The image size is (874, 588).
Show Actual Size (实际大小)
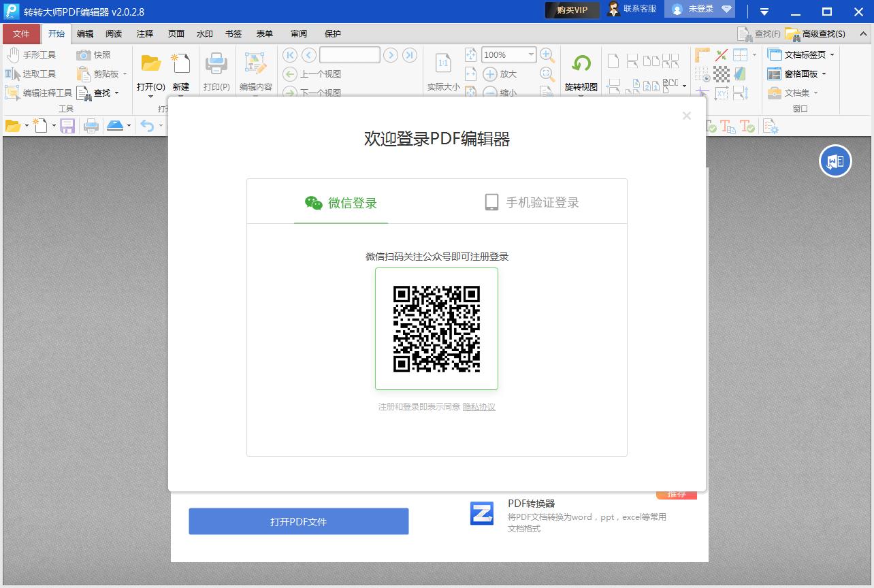(x=443, y=73)
